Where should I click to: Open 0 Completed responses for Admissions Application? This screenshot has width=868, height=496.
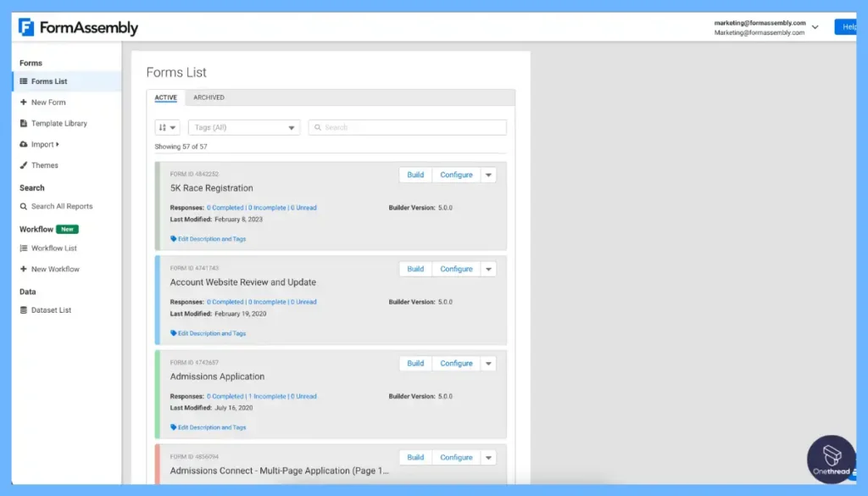(225, 397)
